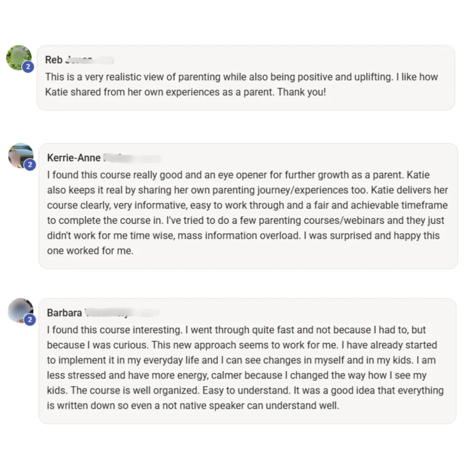Click the blurred surname beside Reb
This screenshot has height=476, width=476.
[x=90, y=60]
